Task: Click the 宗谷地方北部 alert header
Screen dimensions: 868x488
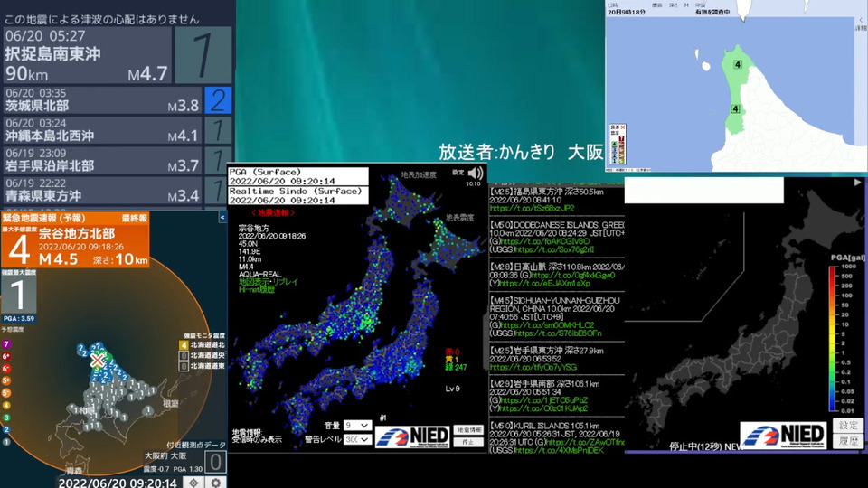Action: (77, 233)
